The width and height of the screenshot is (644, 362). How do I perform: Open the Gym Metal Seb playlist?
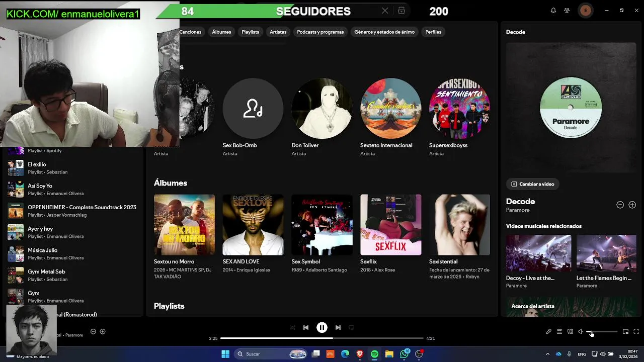coord(73,275)
